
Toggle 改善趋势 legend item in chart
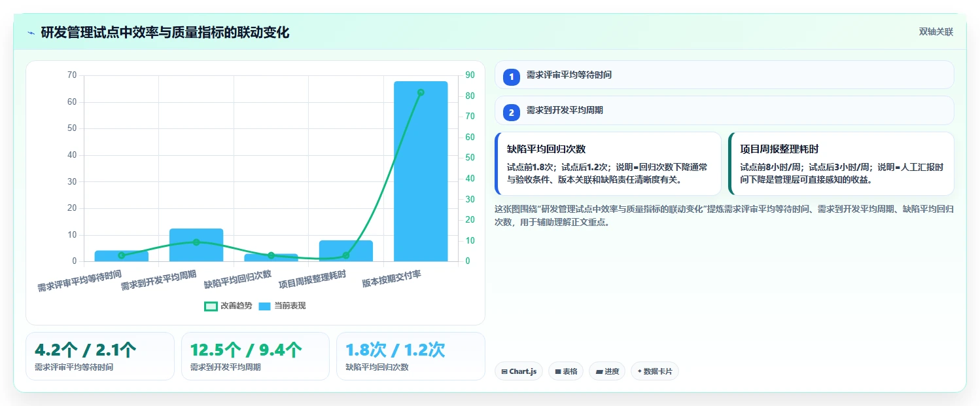[228, 306]
